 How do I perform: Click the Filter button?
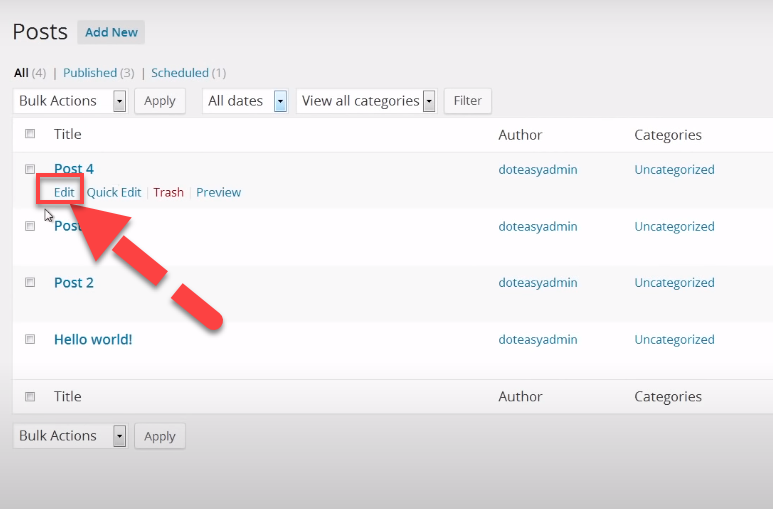tap(467, 101)
